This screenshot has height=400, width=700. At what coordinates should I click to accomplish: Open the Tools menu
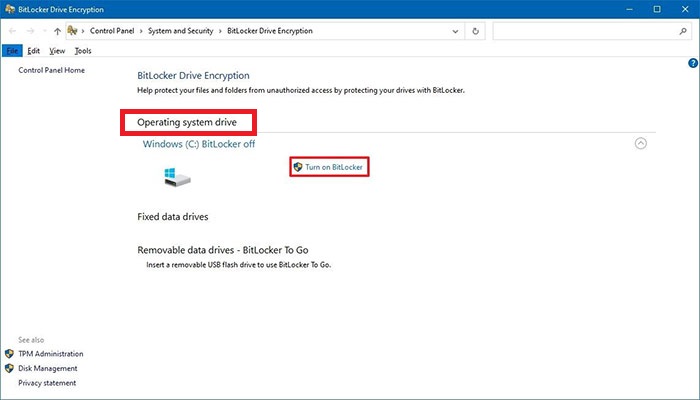click(83, 51)
